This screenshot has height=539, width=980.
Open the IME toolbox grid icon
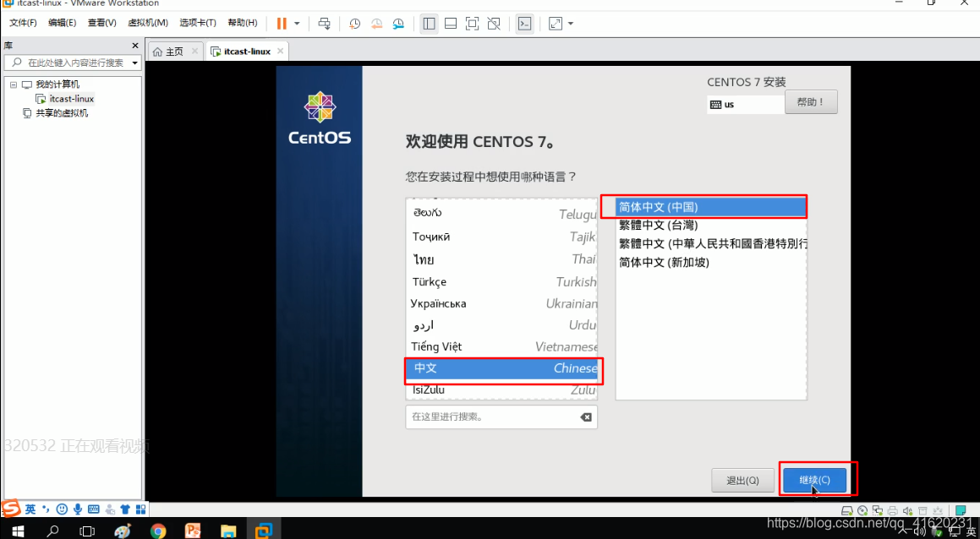(140, 509)
